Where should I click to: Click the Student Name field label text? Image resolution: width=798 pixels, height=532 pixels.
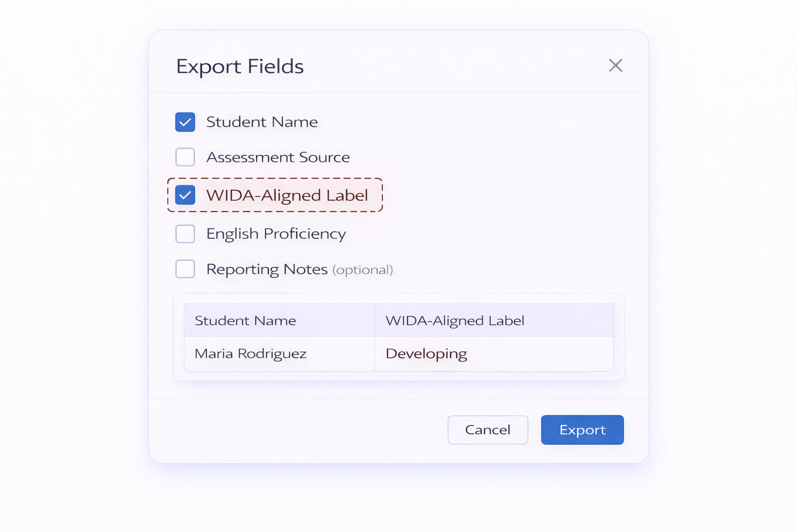pos(262,122)
